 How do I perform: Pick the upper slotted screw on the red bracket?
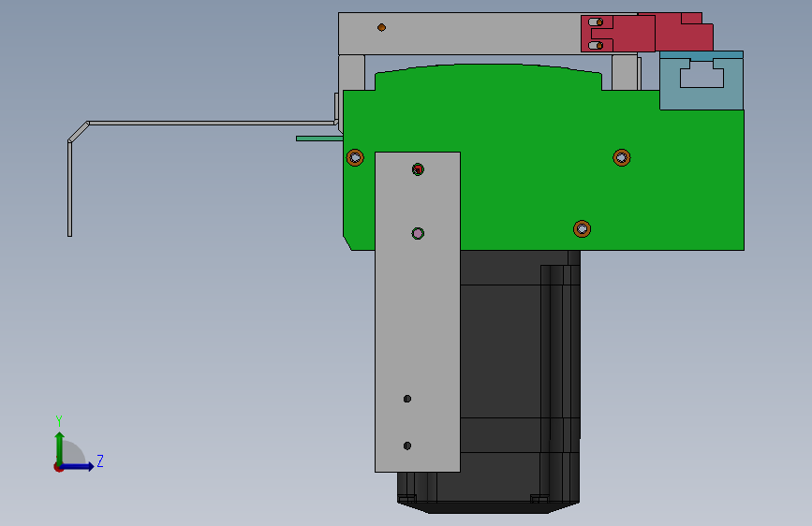[596, 22]
